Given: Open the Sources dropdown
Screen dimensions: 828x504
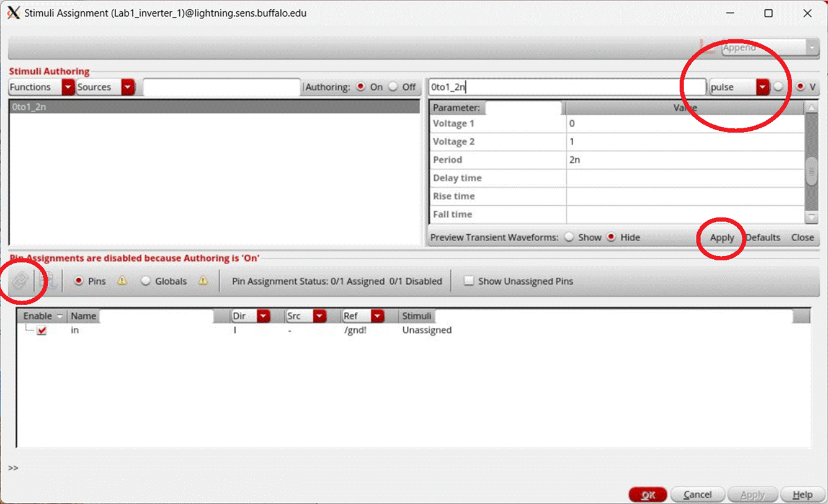Looking at the screenshot, I should [128, 87].
